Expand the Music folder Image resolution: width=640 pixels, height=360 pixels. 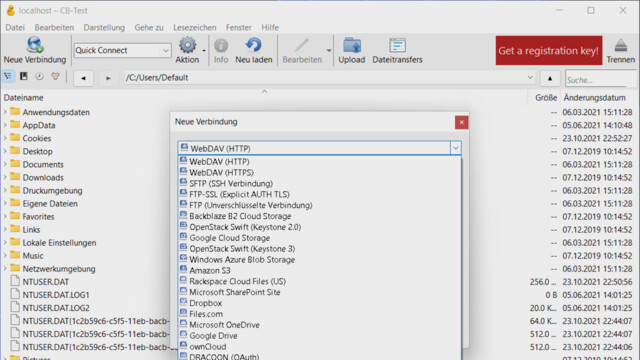tap(5, 256)
